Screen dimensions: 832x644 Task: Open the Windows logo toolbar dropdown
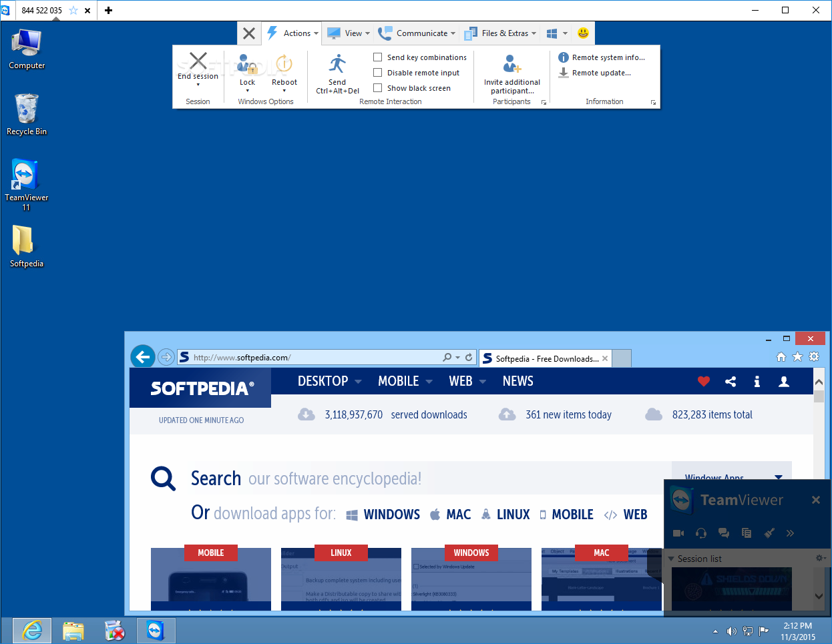(557, 33)
